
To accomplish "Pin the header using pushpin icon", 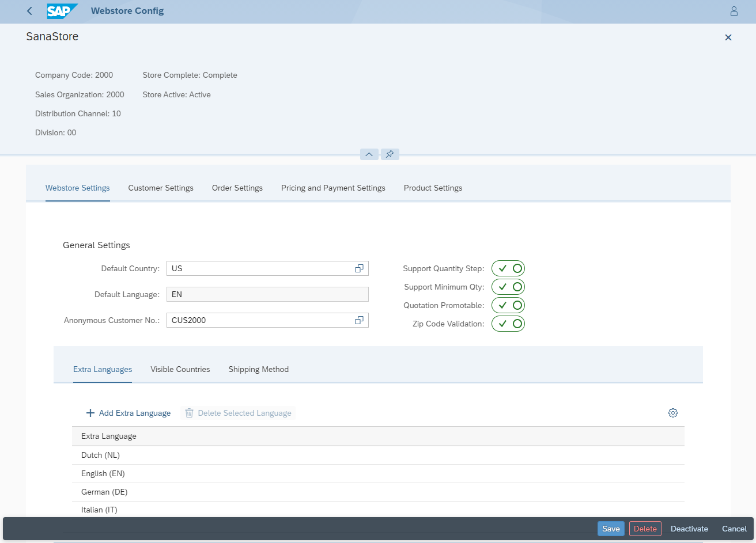I will pyautogui.click(x=390, y=154).
